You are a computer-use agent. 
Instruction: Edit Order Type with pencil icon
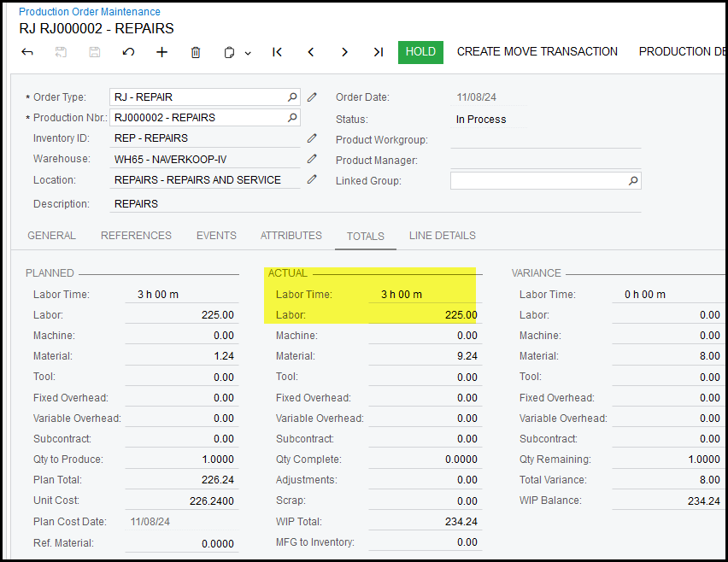[313, 97]
